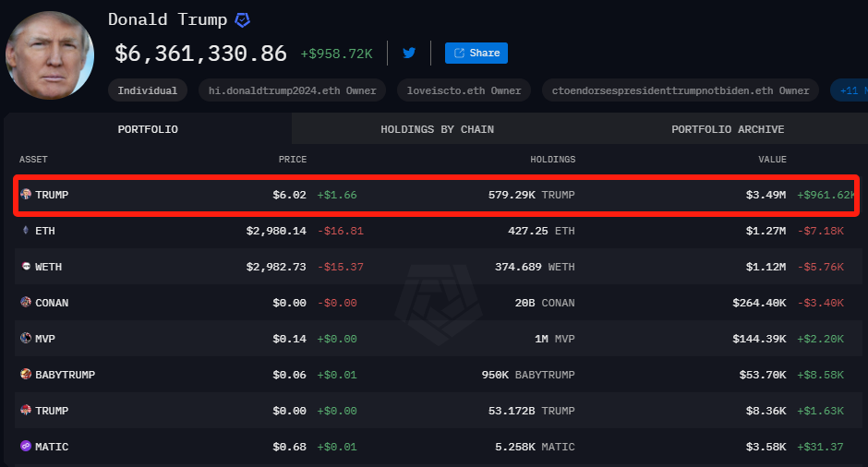This screenshot has width=868, height=467.
Task: Click the MATIC token icon
Action: [26, 446]
